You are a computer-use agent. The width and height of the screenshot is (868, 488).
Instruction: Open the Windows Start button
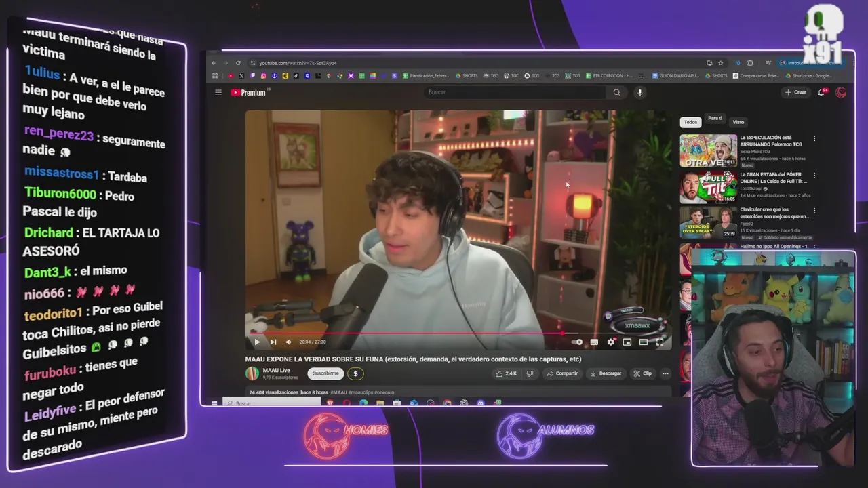click(214, 403)
